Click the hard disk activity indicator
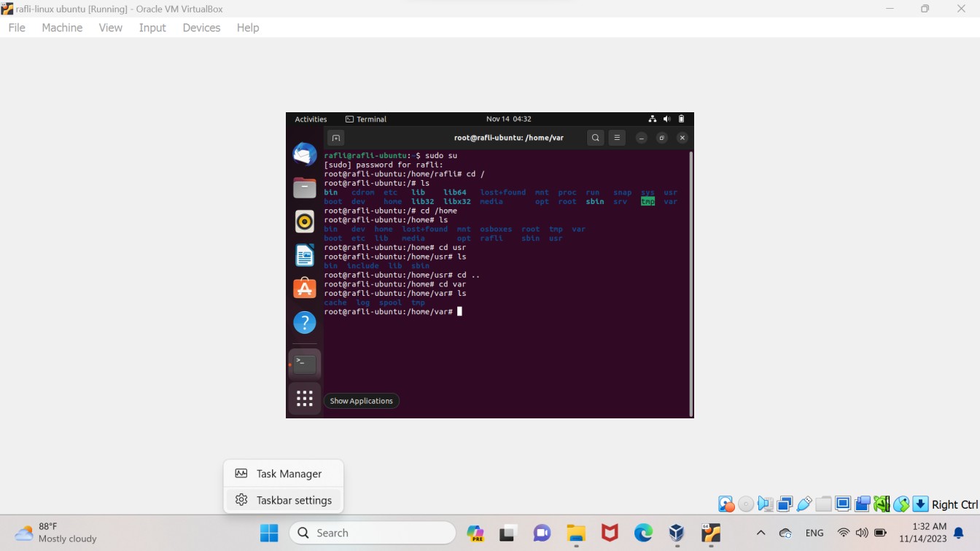The width and height of the screenshot is (980, 551). click(726, 504)
